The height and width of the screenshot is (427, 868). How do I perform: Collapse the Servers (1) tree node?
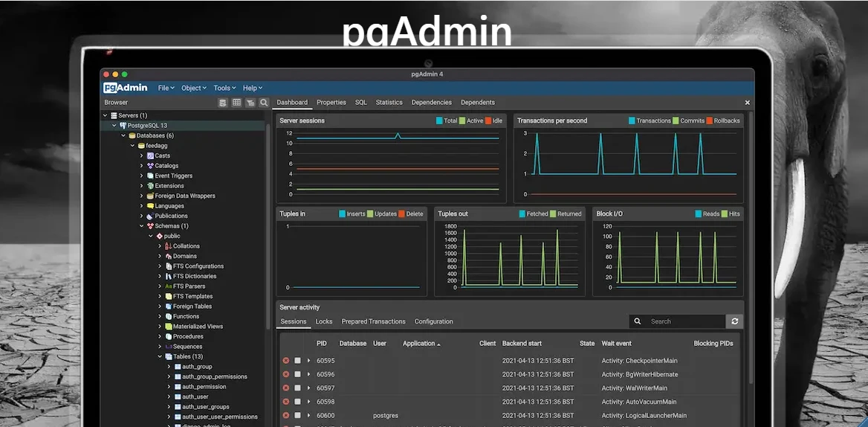click(106, 115)
